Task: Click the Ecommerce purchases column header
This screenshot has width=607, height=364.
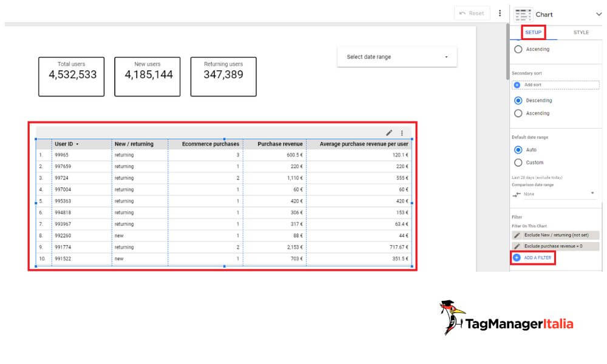Action: [x=211, y=144]
